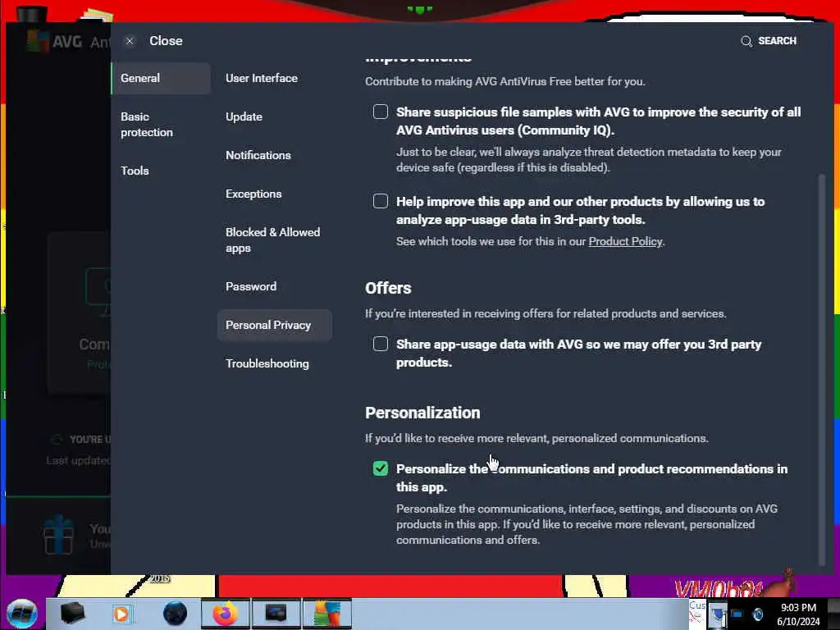The image size is (840, 630).
Task: Enable Share app-usage data for offers
Action: coord(381,344)
